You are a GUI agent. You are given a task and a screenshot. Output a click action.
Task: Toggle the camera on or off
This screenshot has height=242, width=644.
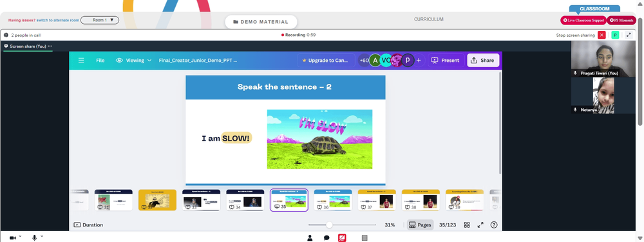(13, 238)
